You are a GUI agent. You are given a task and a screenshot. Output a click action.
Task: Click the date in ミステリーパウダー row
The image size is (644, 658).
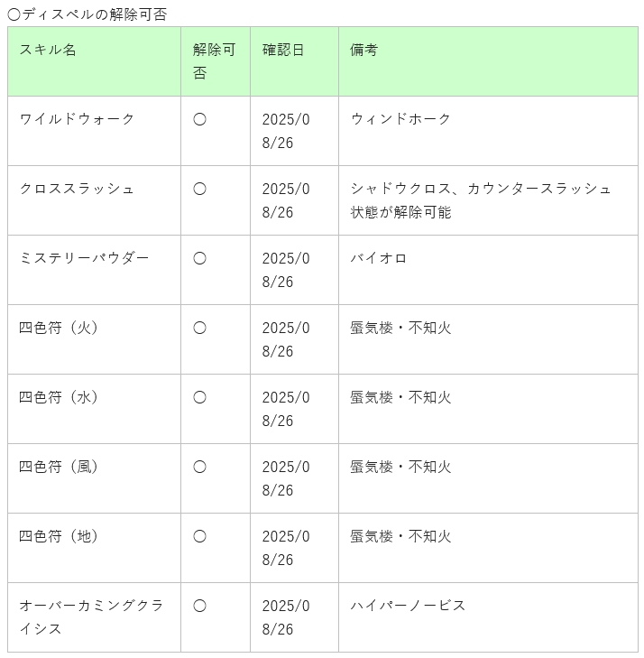(286, 270)
